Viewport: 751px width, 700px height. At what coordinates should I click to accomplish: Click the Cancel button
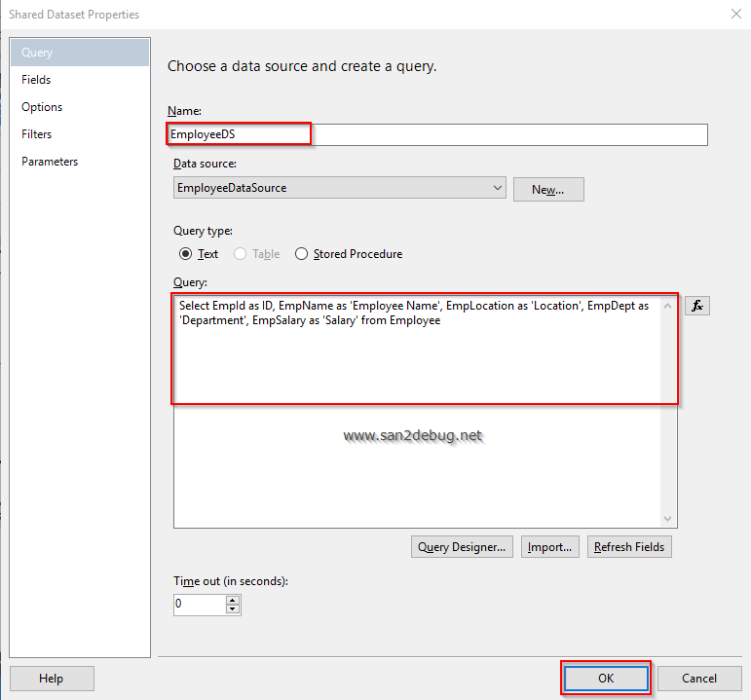tap(698, 679)
